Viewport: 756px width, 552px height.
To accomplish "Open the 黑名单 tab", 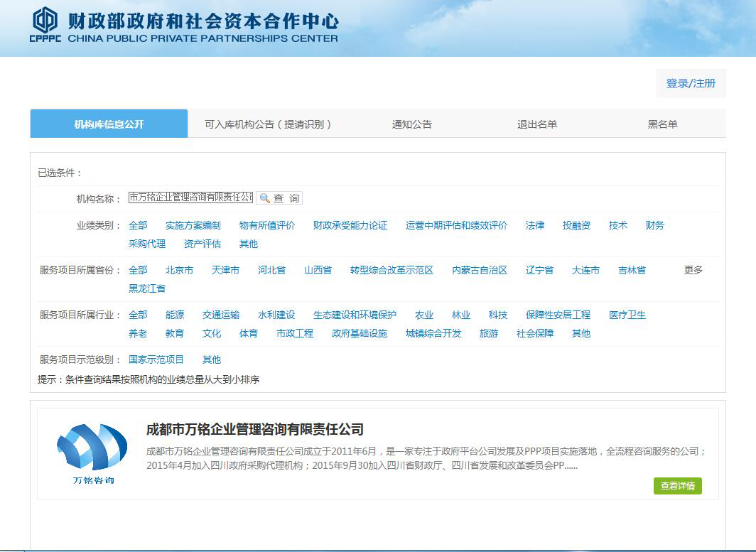I will (x=662, y=124).
